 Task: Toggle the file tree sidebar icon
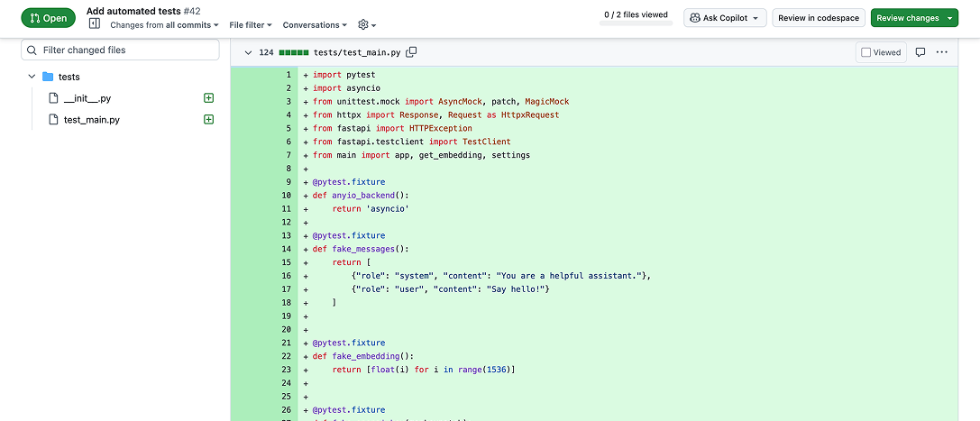click(94, 24)
